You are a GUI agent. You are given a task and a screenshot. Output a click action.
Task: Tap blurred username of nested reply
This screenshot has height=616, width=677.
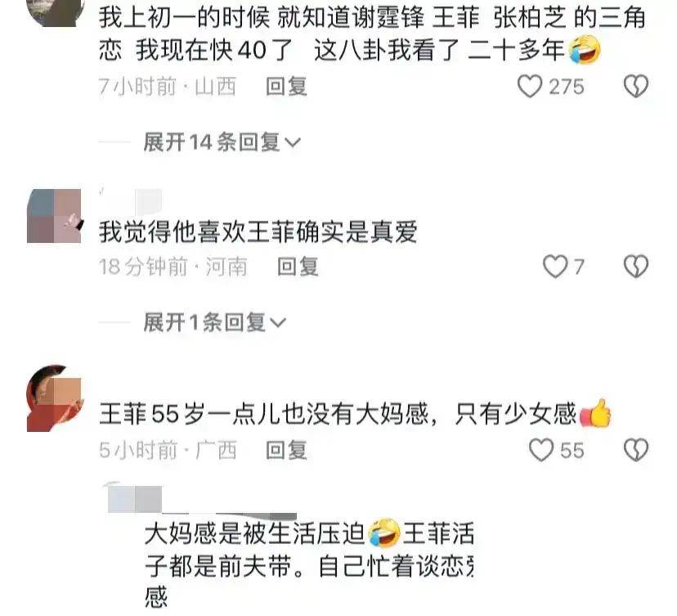pyautogui.click(x=135, y=499)
